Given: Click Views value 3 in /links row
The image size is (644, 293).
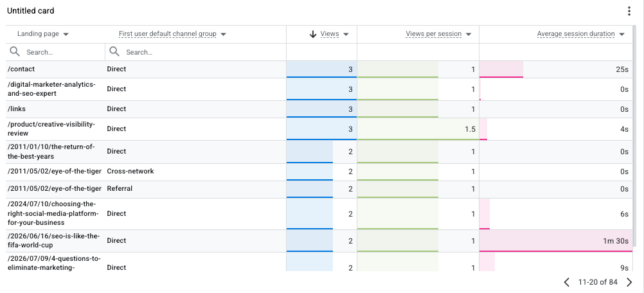Looking at the screenshot, I should click(x=350, y=110).
